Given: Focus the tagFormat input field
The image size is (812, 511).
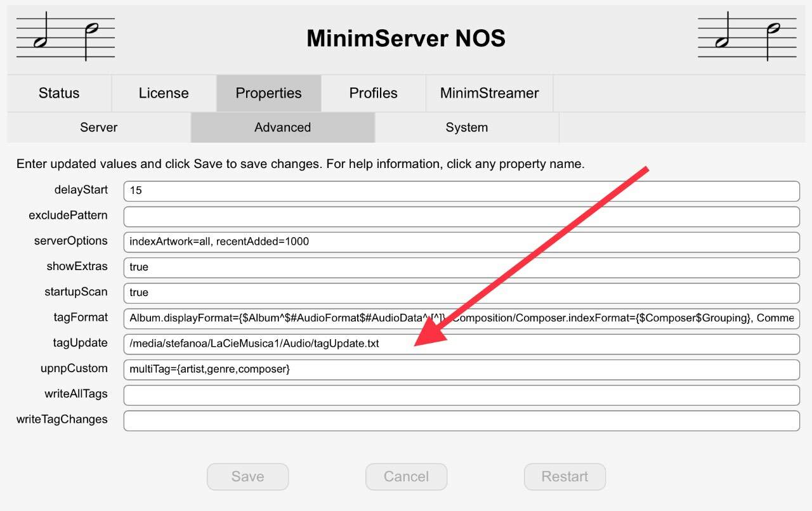Looking at the screenshot, I should pos(462,318).
